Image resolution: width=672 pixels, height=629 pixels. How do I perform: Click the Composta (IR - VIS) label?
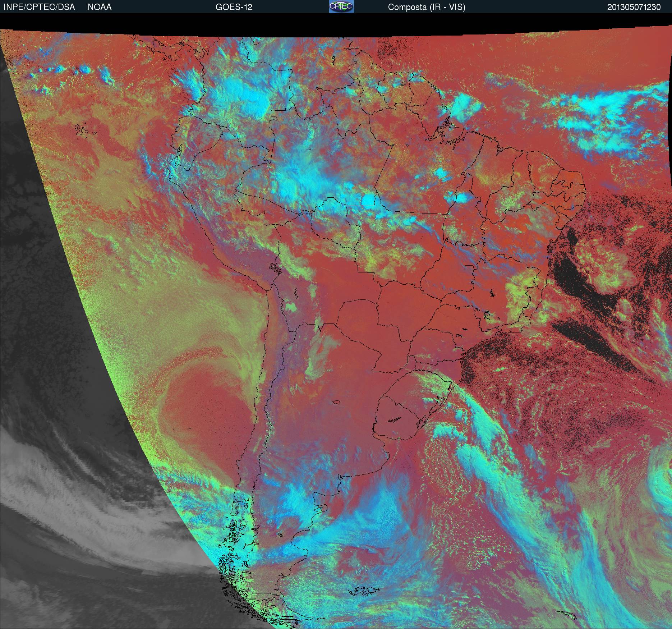427,7
